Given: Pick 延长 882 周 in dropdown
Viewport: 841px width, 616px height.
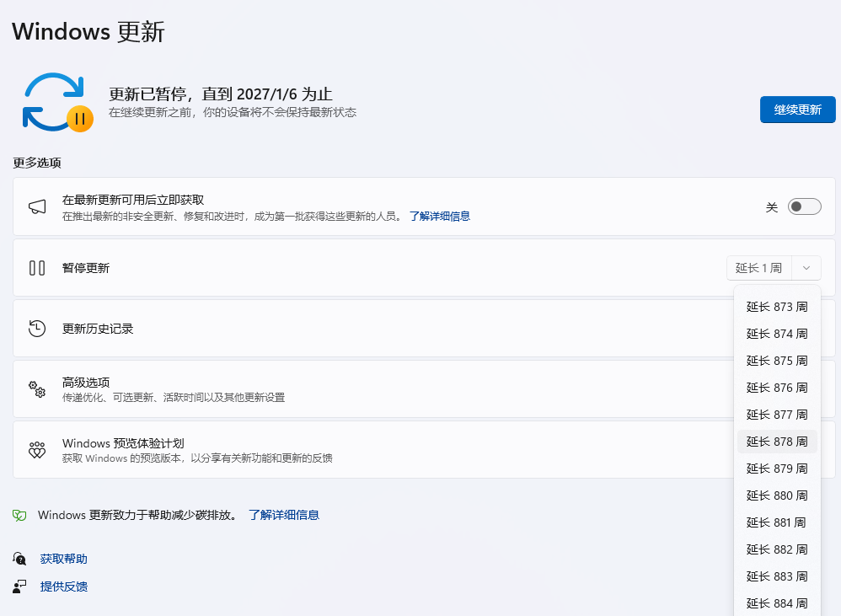Looking at the screenshot, I should (777, 549).
